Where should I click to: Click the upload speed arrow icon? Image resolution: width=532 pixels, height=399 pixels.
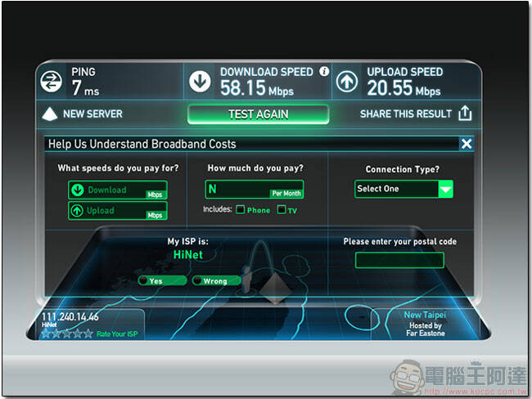pyautogui.click(x=347, y=82)
